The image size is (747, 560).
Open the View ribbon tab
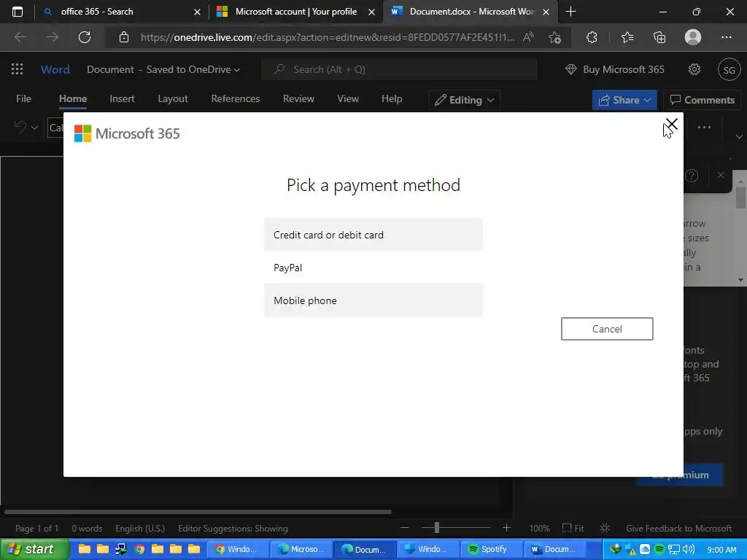click(x=348, y=98)
